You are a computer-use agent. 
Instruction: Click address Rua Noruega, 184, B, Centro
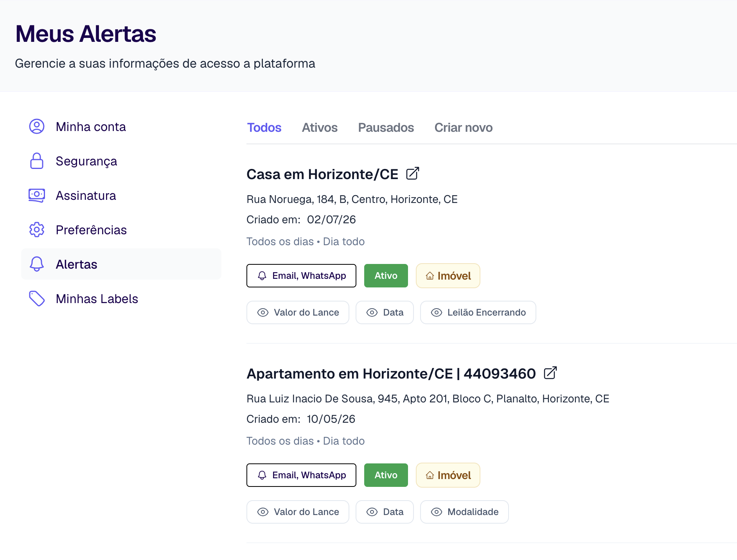(x=352, y=199)
